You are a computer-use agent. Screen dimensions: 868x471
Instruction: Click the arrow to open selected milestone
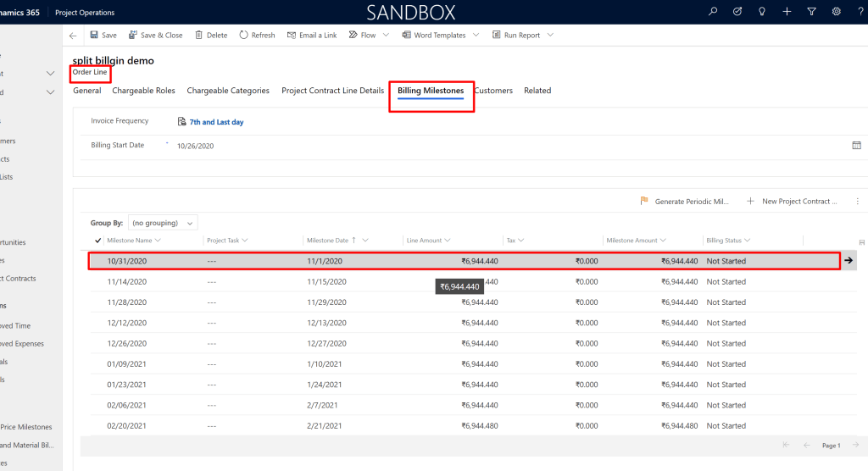click(849, 261)
